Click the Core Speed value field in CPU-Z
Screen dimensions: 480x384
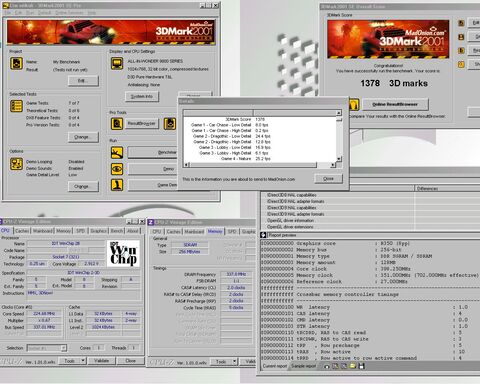point(45,314)
